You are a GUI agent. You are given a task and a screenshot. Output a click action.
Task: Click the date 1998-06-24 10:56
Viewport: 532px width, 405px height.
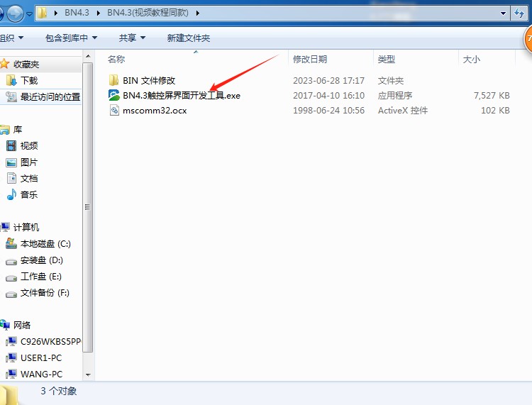pos(328,110)
